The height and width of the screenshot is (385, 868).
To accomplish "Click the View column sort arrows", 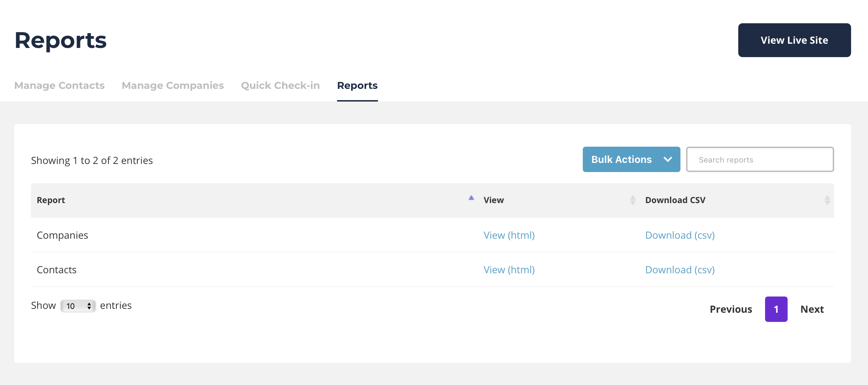I will pos(632,200).
